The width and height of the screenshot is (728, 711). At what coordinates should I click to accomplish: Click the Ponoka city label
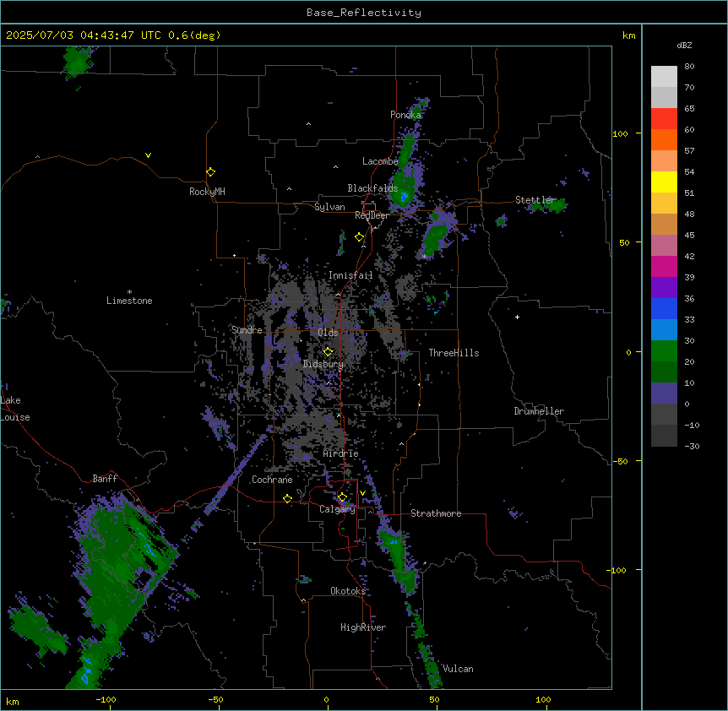pyautogui.click(x=405, y=115)
